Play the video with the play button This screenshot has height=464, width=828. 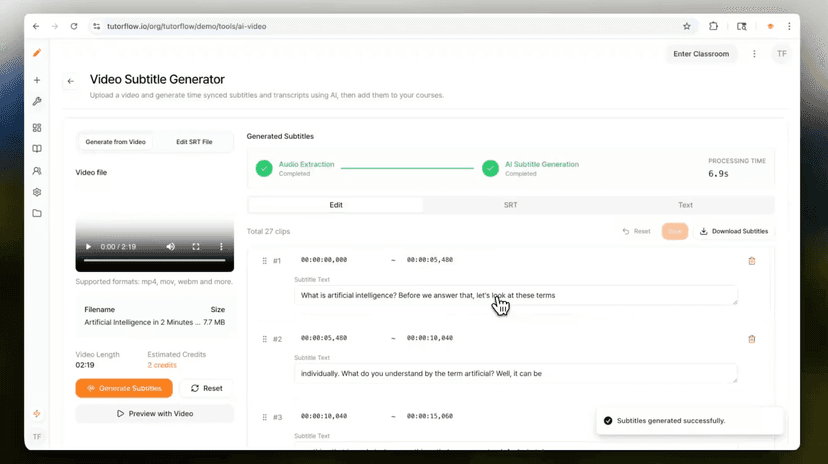coord(88,247)
